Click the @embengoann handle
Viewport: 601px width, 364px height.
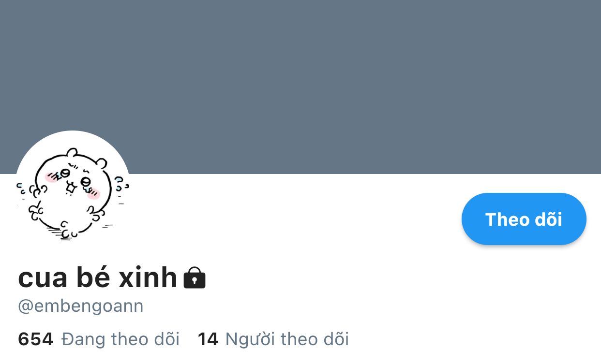point(81,306)
